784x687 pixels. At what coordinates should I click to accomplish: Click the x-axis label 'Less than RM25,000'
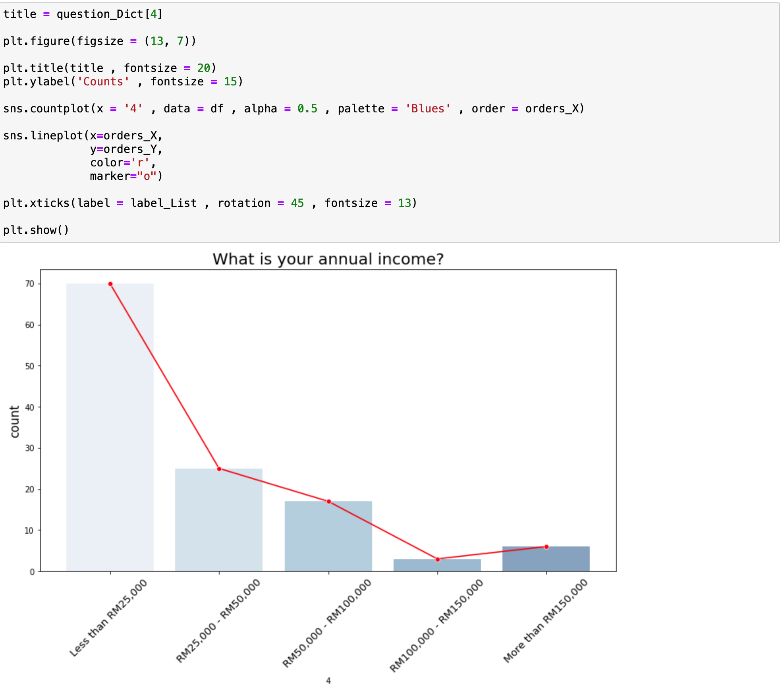coord(108,618)
